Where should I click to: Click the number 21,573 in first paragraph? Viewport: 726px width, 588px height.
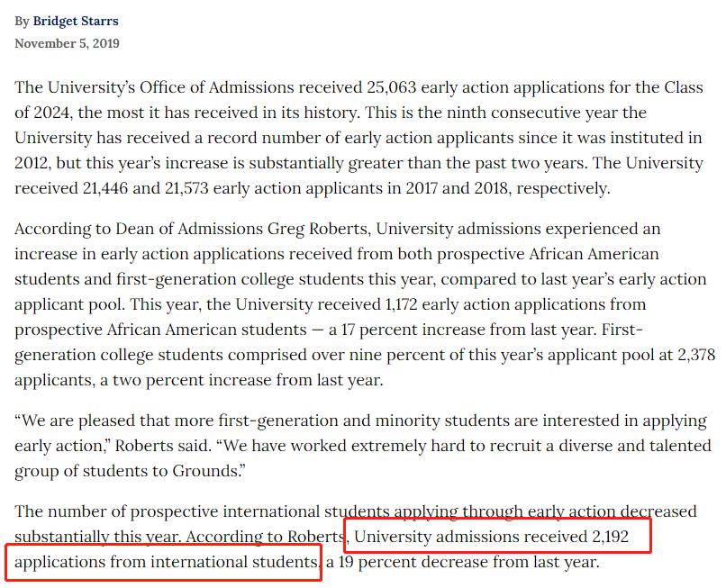click(186, 188)
